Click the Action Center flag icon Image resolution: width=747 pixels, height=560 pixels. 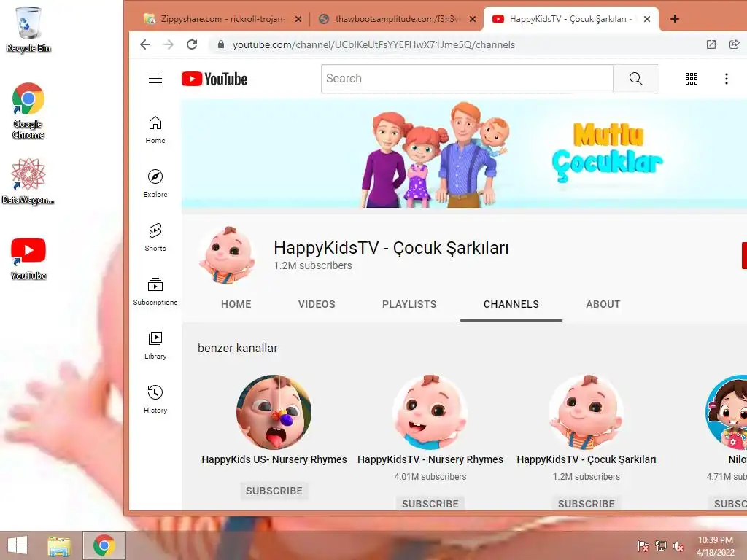click(643, 546)
